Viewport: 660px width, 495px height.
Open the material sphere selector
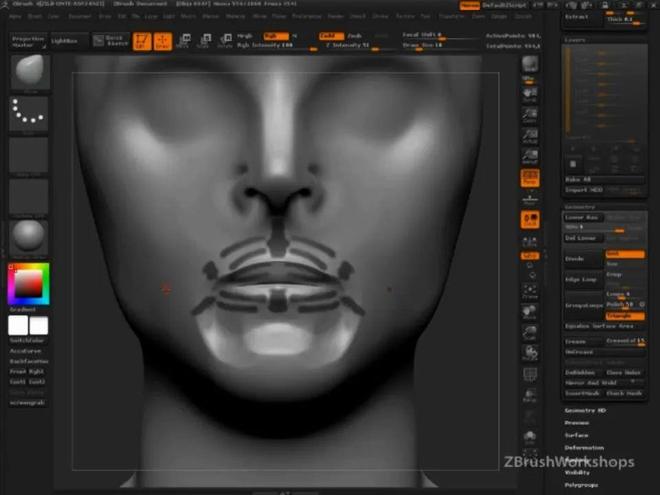coord(29,238)
